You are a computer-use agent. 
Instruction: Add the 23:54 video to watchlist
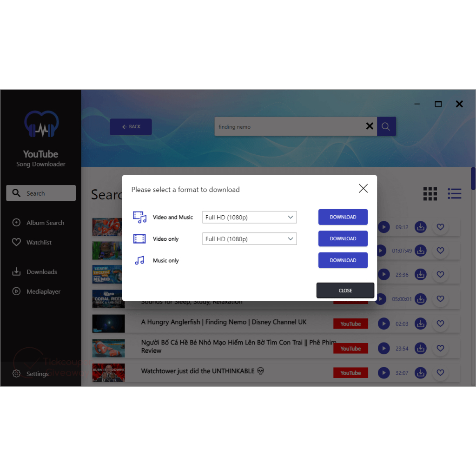(x=440, y=348)
